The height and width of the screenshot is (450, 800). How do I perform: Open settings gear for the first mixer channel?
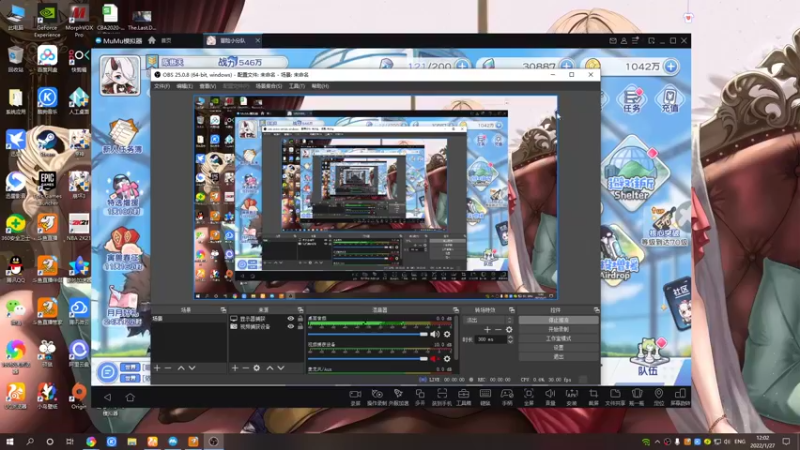447,334
